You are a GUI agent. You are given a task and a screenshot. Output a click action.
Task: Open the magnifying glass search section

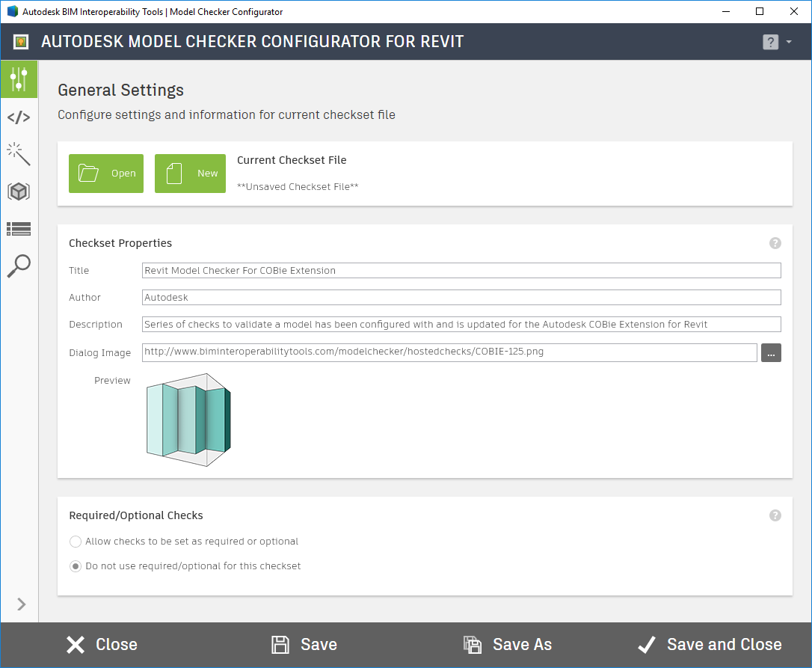tap(19, 266)
